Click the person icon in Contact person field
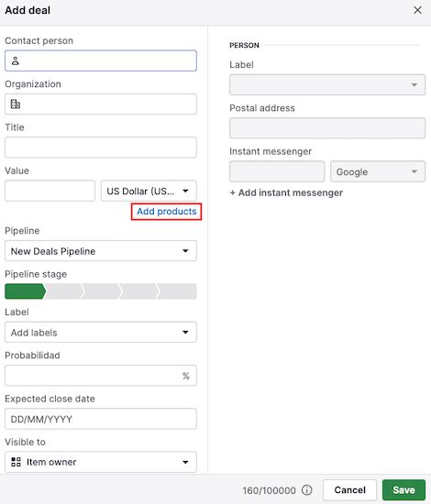This screenshot has width=431, height=504. click(x=15, y=60)
